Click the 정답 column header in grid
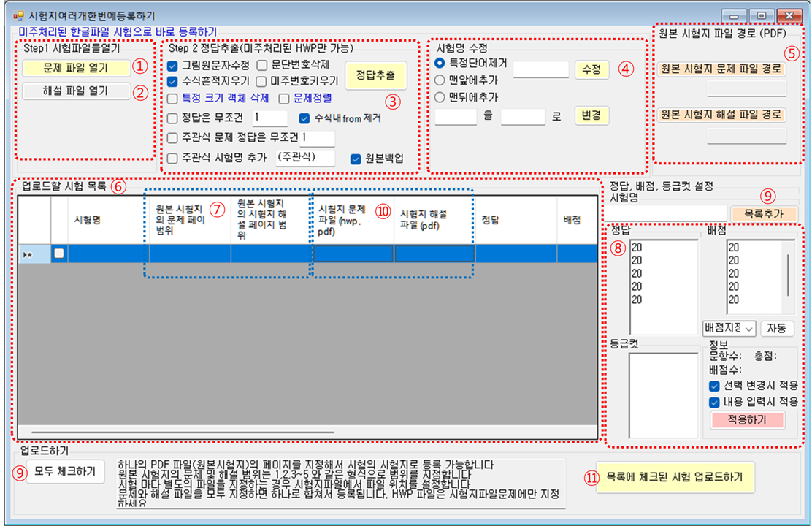This screenshot has width=812, height=526. click(x=490, y=218)
